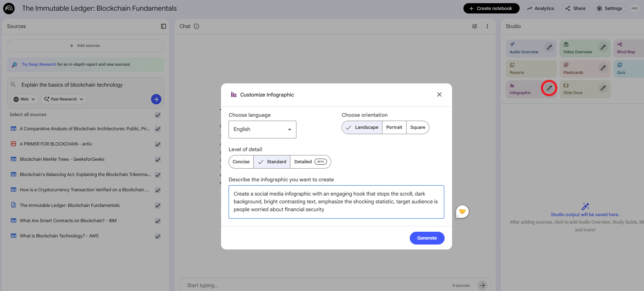Click the Reports icon

(x=512, y=65)
